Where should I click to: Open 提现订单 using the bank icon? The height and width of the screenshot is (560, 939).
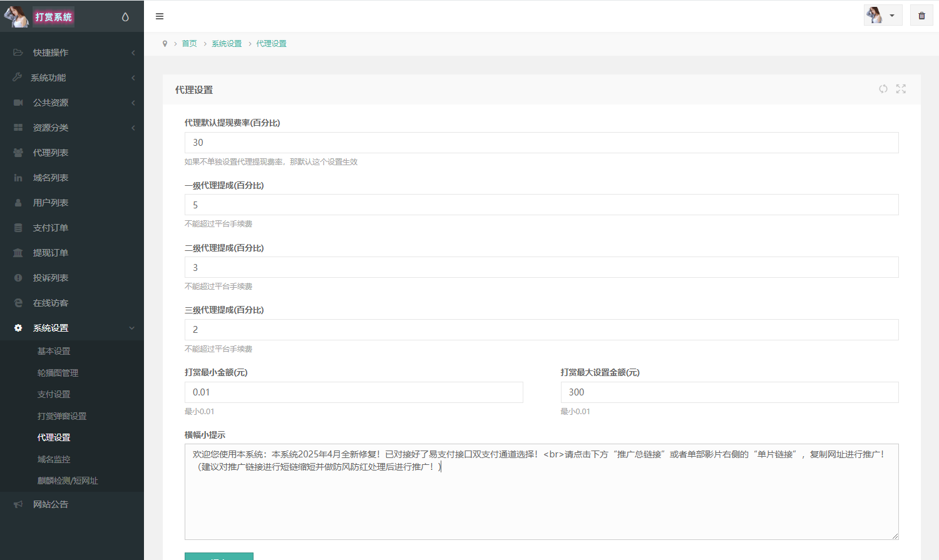17,252
